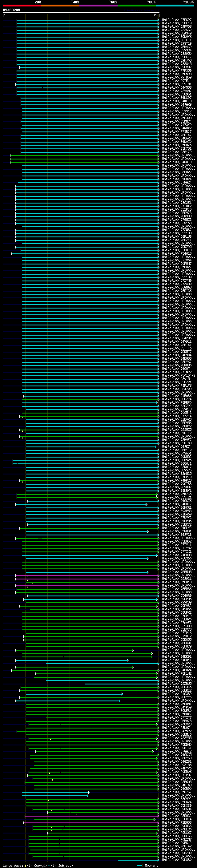This screenshot has height=868, width=197.
Task: Select hit UniRef100_B7PA24
Action: pyautogui.click(x=177, y=182)
